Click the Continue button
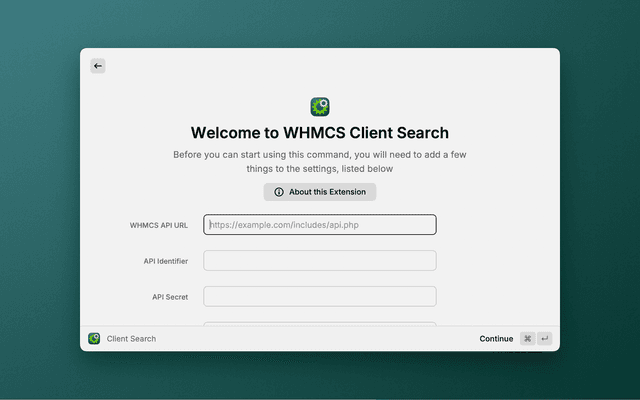This screenshot has height=400, width=640. (496, 338)
